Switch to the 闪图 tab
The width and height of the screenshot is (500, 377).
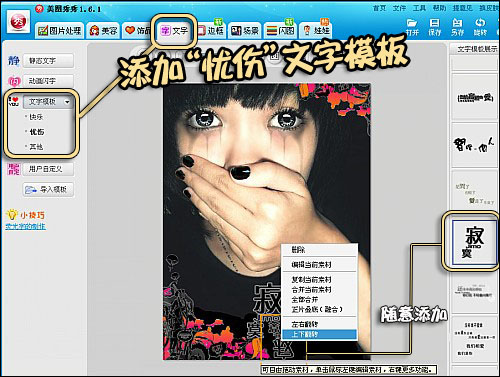(280, 31)
